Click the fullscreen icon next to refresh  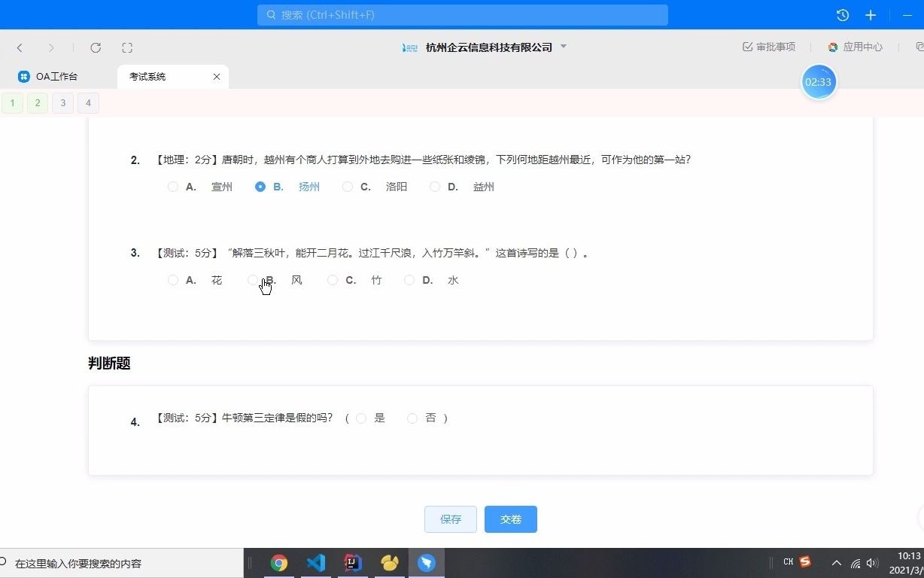click(127, 47)
